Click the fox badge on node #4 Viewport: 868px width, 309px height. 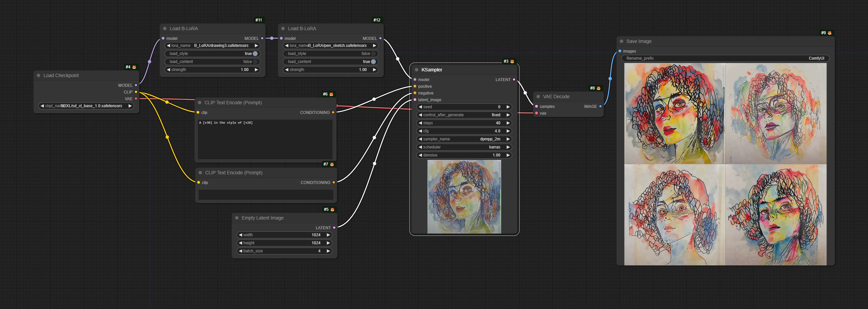pos(134,67)
